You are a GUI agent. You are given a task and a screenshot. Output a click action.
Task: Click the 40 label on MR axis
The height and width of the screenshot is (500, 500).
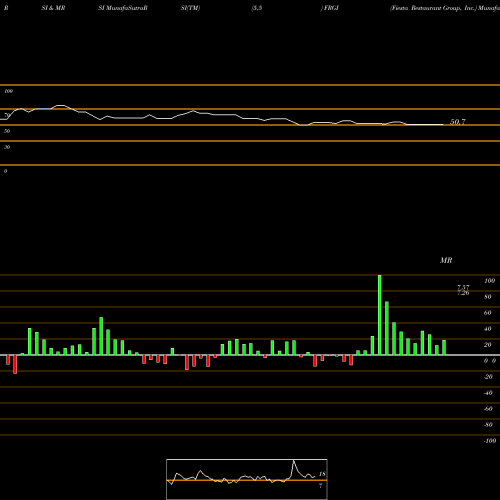(x=488, y=329)
